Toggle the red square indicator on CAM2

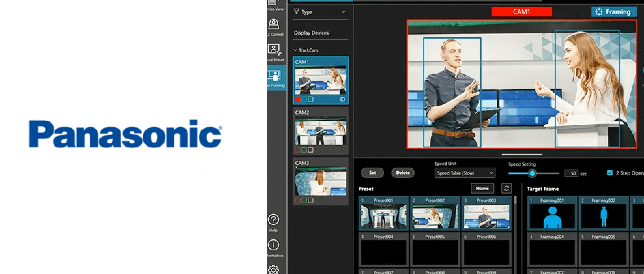click(x=298, y=150)
